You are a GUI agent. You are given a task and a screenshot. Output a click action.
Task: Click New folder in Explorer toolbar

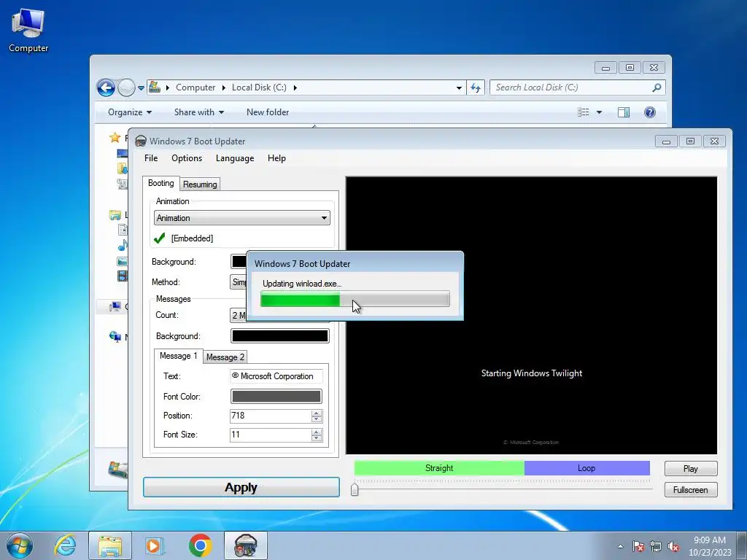tap(268, 112)
